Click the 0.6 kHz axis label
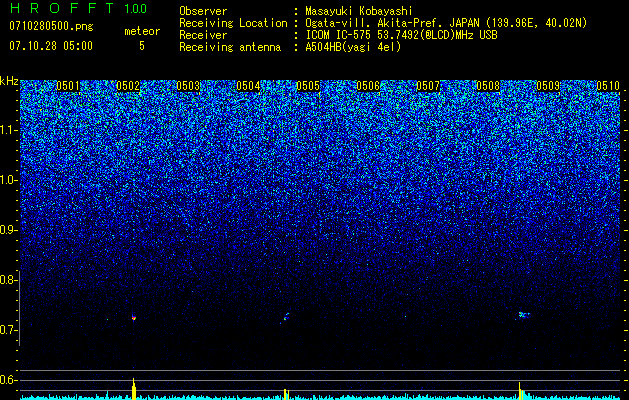629x400 pixels. click(x=7, y=380)
